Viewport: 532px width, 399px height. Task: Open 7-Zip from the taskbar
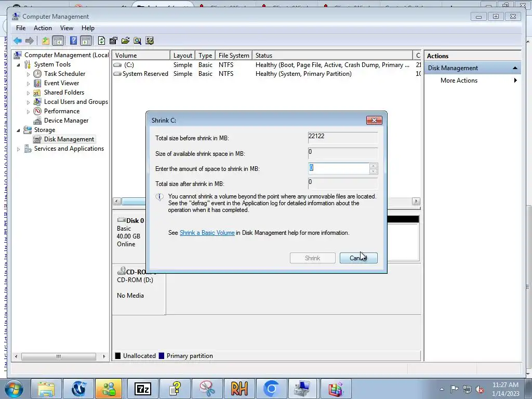click(x=143, y=389)
